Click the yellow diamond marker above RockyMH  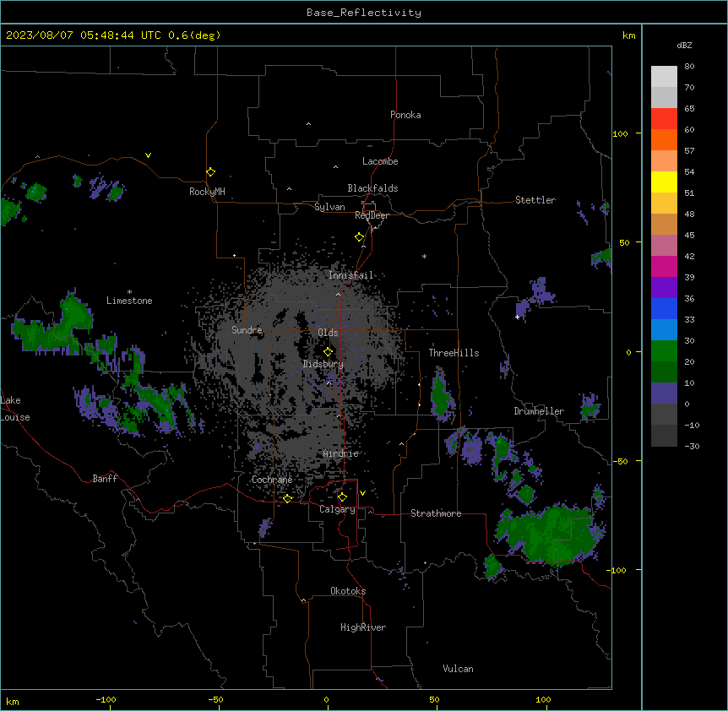[210, 172]
